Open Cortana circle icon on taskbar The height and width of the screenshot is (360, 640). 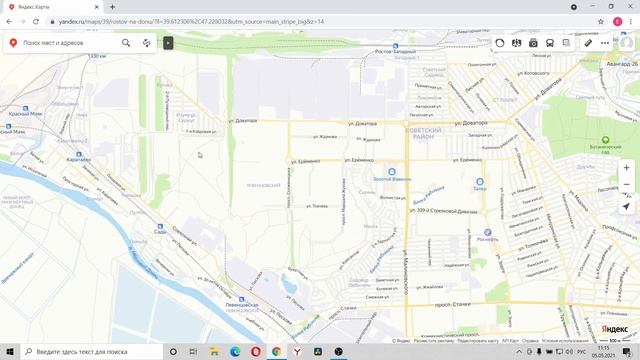(173, 351)
